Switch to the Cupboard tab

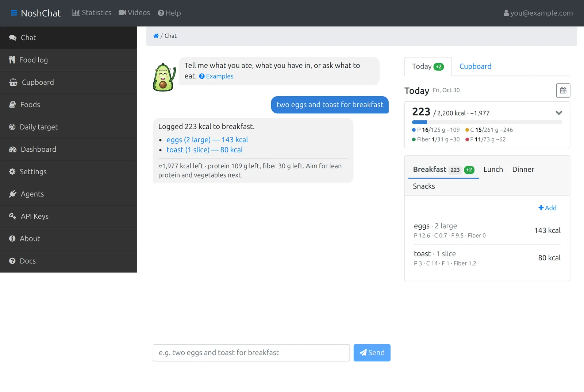(475, 66)
